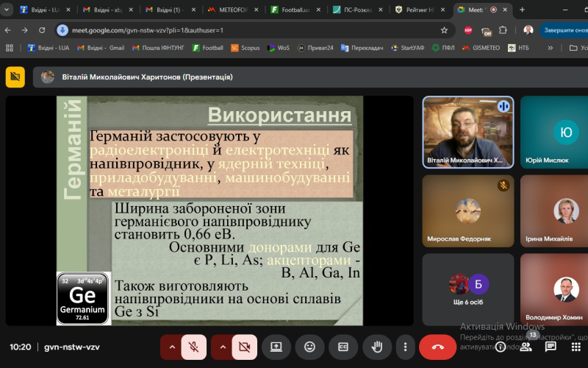The image size is (588, 368).
Task: Open a new browser tab
Action: coord(522,10)
